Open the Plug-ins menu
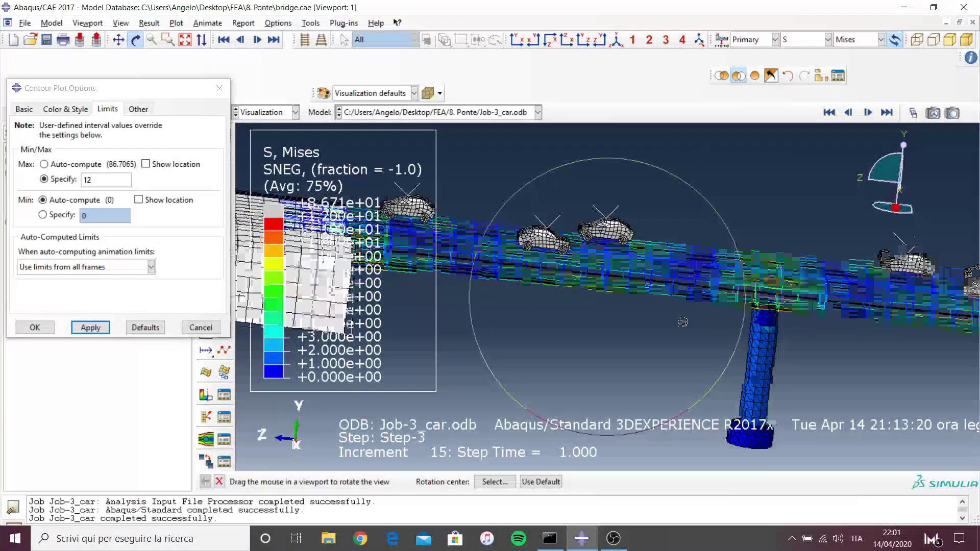Viewport: 980px width, 551px height. click(x=344, y=23)
